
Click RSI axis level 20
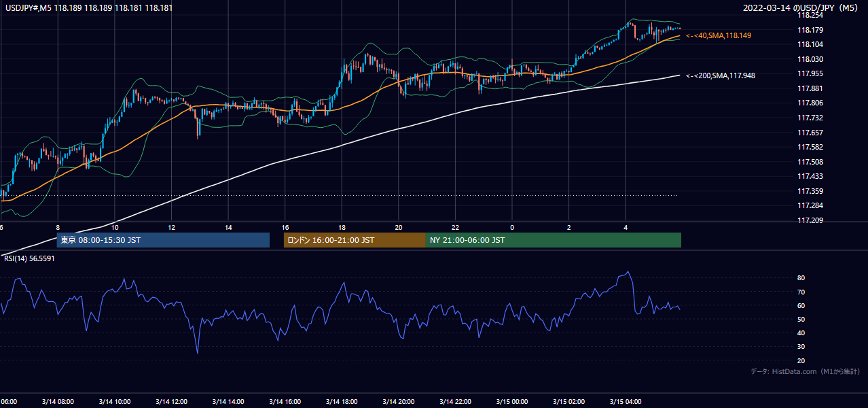click(801, 360)
